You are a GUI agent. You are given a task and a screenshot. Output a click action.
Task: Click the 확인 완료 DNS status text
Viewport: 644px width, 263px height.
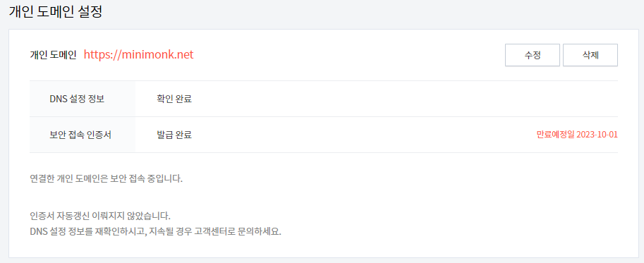pos(174,99)
